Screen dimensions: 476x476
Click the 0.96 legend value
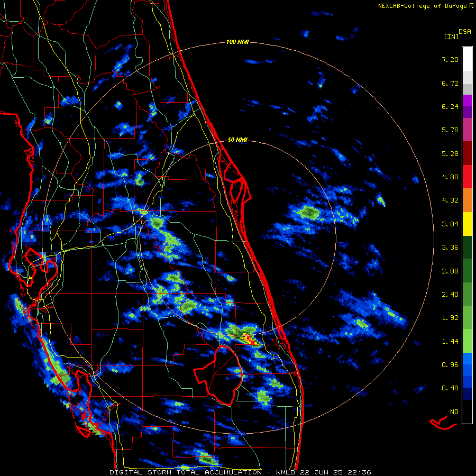[x=450, y=365]
